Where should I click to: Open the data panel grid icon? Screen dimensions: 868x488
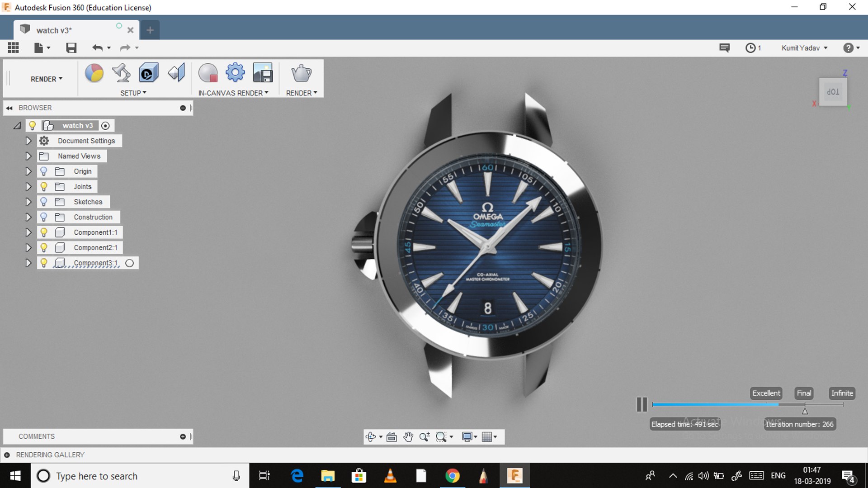pyautogui.click(x=13, y=47)
